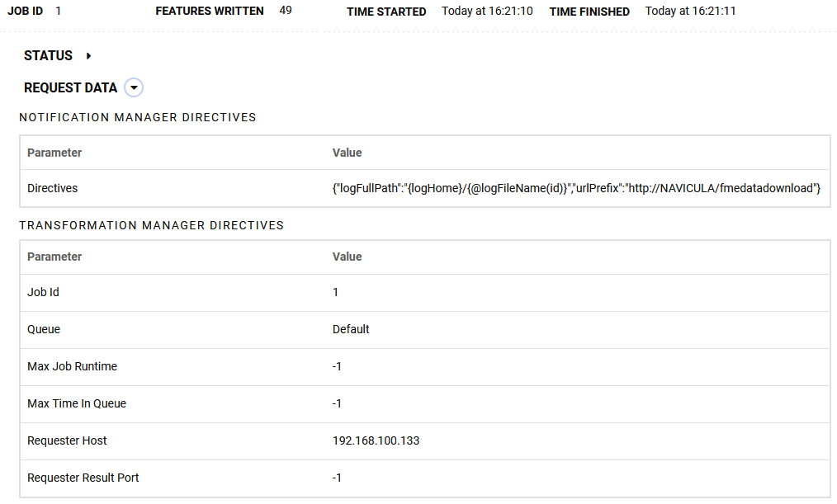Collapse the REQUEST DATA section
The height and width of the screenshot is (504, 837).
click(134, 87)
